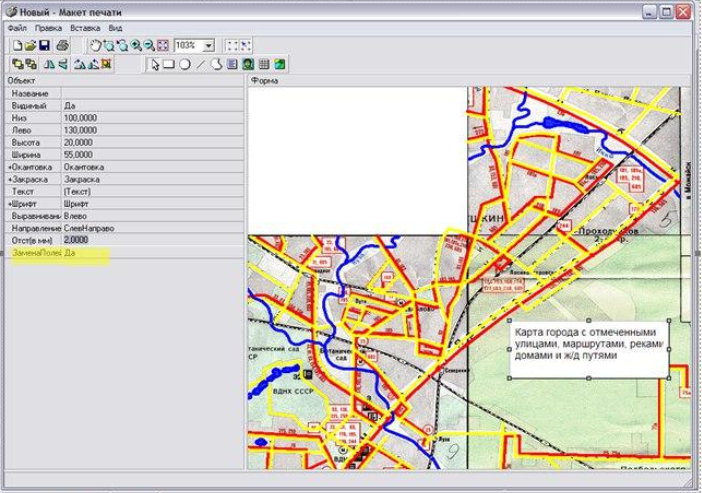Image resolution: width=702 pixels, height=493 pixels.
Task: Zoom in with the plus magnifier
Action: [x=136, y=45]
